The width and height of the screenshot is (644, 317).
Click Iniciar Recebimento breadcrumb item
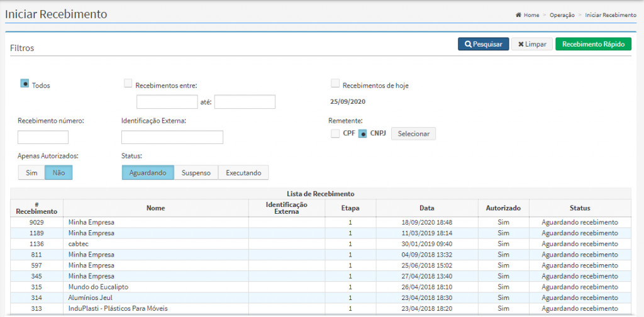click(611, 15)
